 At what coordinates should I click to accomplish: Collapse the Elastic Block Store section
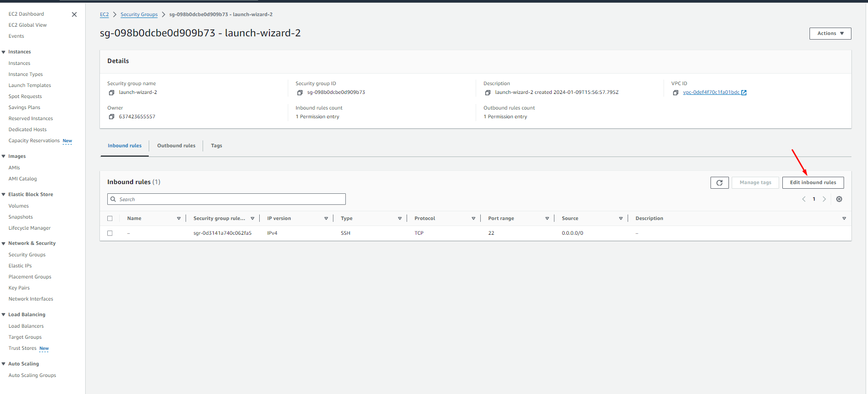(4, 195)
